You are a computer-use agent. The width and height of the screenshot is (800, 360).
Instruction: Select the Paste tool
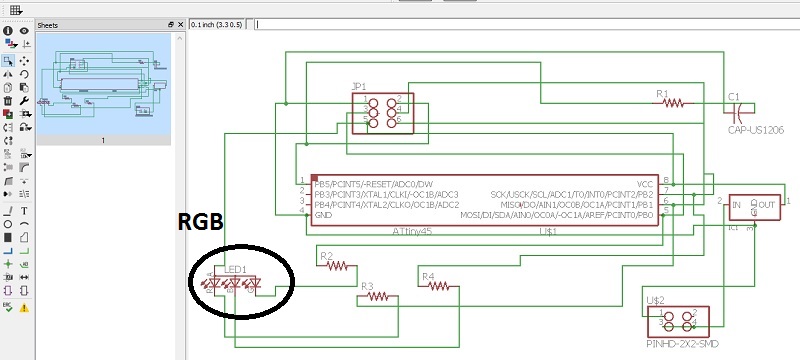coord(24,88)
